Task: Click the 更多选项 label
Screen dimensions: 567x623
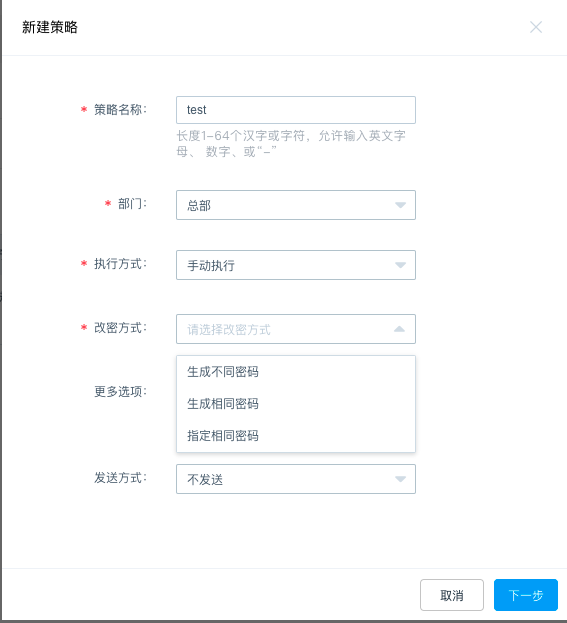Action: pyautogui.click(x=120, y=391)
